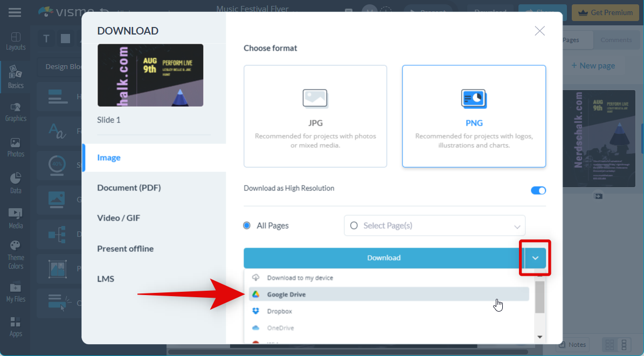Screen dimensions: 644x356
Task: Choose the PNG format card
Action: (474, 116)
